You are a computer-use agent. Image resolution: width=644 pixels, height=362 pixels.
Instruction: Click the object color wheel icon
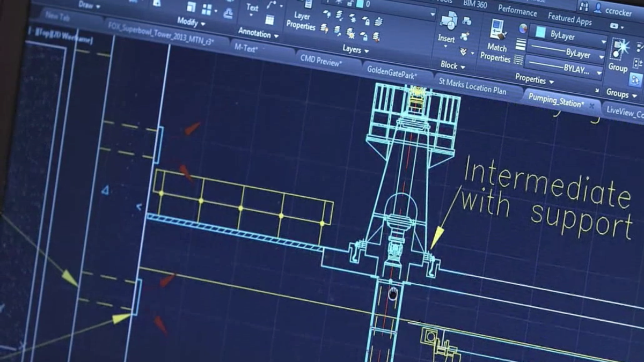[523, 29]
